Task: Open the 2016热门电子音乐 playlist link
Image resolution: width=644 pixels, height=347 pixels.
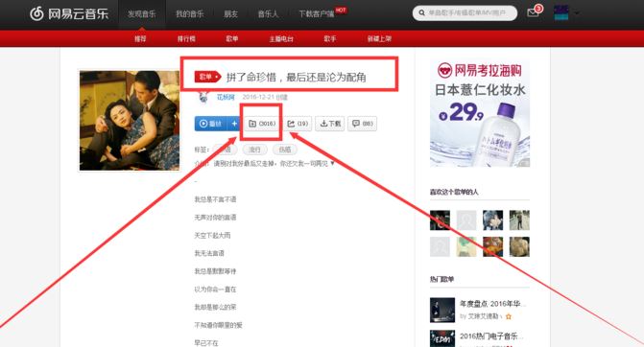Action: 492,336
